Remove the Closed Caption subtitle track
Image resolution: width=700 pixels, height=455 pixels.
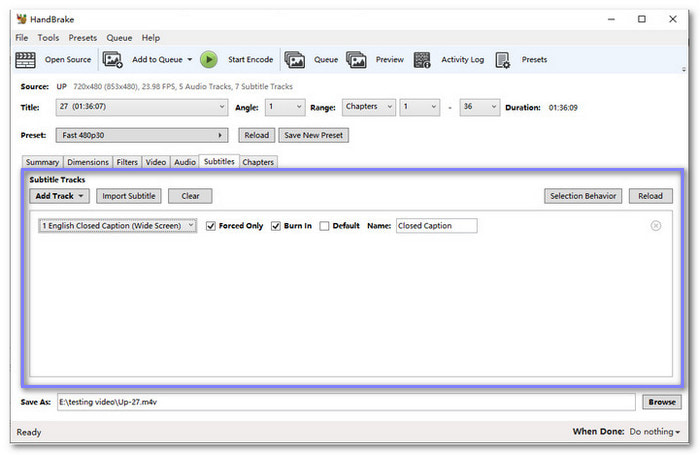pyautogui.click(x=655, y=226)
